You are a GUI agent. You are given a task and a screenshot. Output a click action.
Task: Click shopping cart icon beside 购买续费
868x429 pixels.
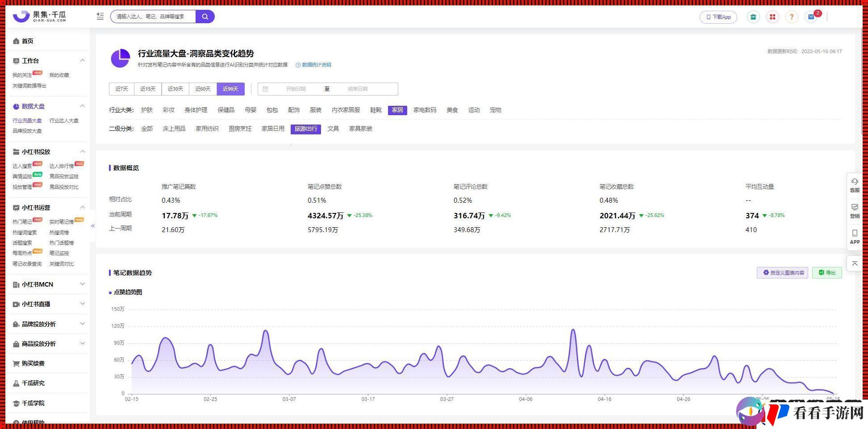pyautogui.click(x=16, y=363)
